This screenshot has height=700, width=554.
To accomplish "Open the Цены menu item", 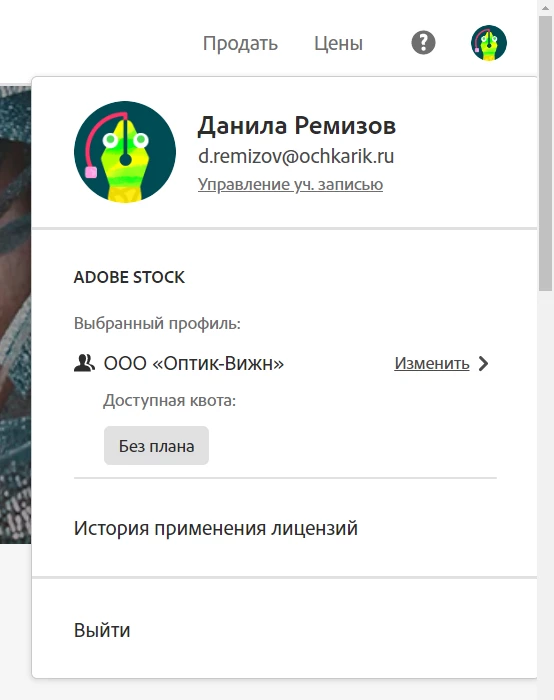I will click(338, 43).
